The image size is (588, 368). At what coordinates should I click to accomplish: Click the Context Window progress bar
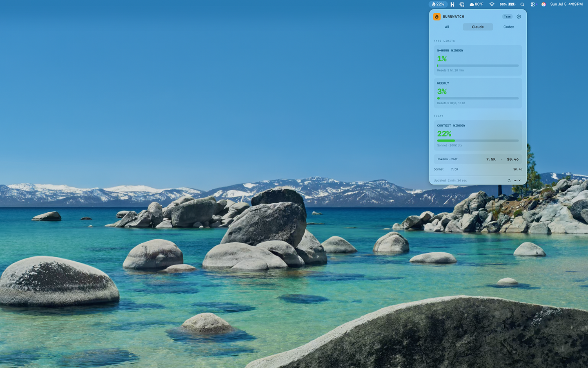pos(478,141)
